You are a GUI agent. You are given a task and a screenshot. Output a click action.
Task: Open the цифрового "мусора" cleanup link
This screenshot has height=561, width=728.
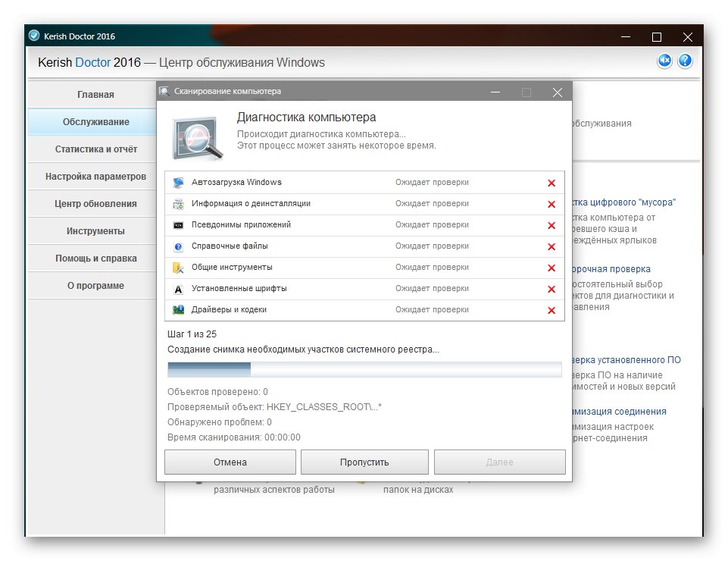[x=623, y=202]
